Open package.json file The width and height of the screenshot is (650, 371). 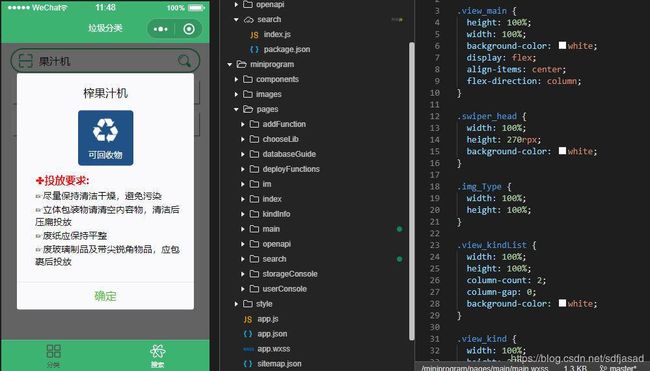click(x=287, y=49)
